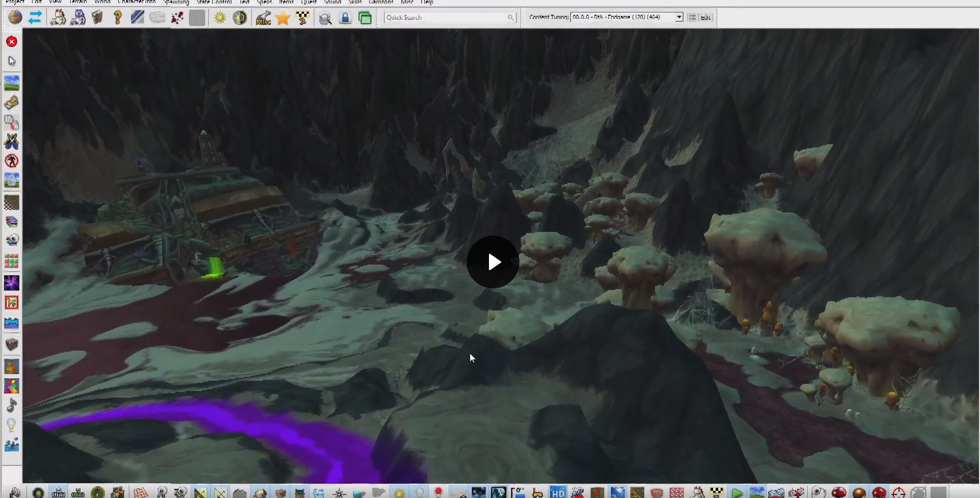Click the list icon beside Content Tuning
The width and height of the screenshot is (980, 498).
point(692,17)
